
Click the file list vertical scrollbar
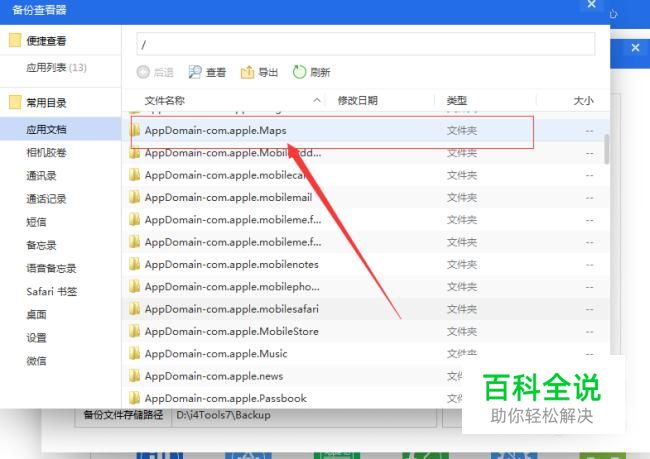coord(606,149)
